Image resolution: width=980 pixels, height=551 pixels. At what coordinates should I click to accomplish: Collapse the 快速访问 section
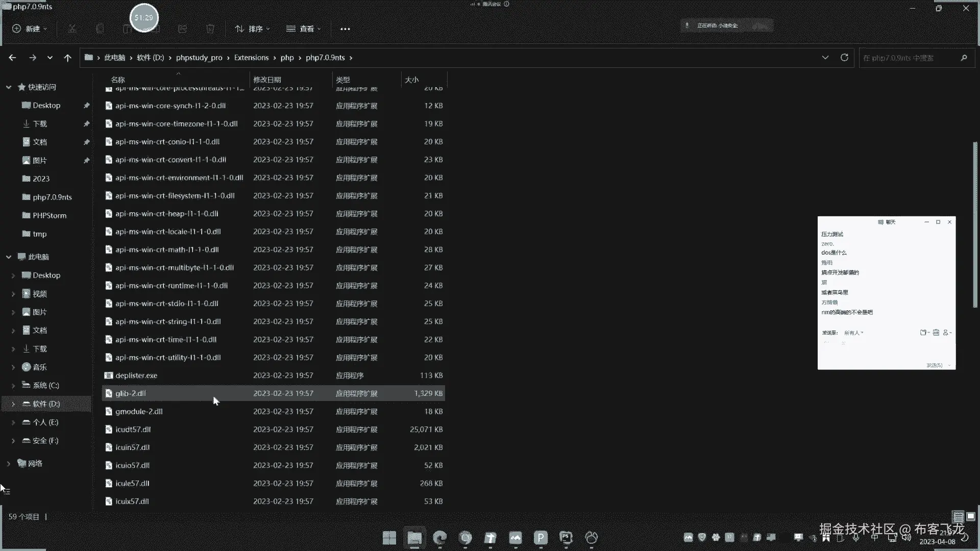[9, 87]
